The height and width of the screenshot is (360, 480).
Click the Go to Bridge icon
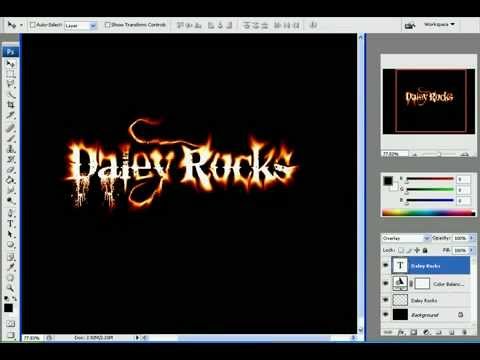410,25
